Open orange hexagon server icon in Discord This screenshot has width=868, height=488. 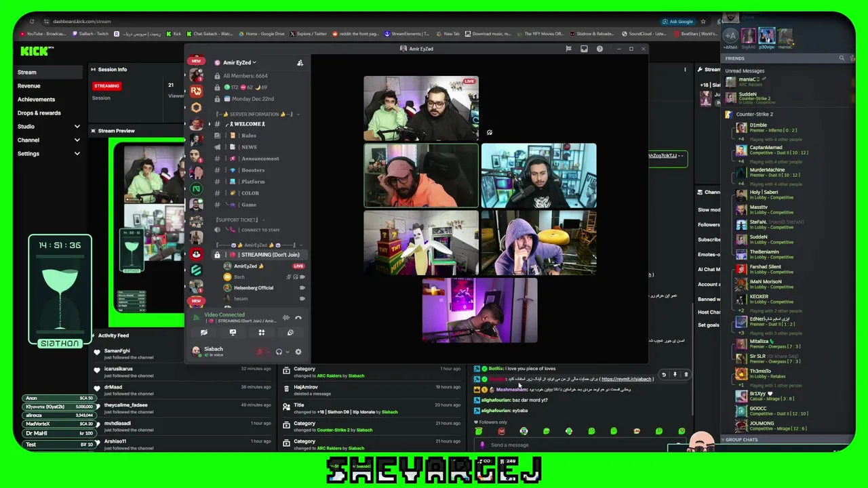196,107
